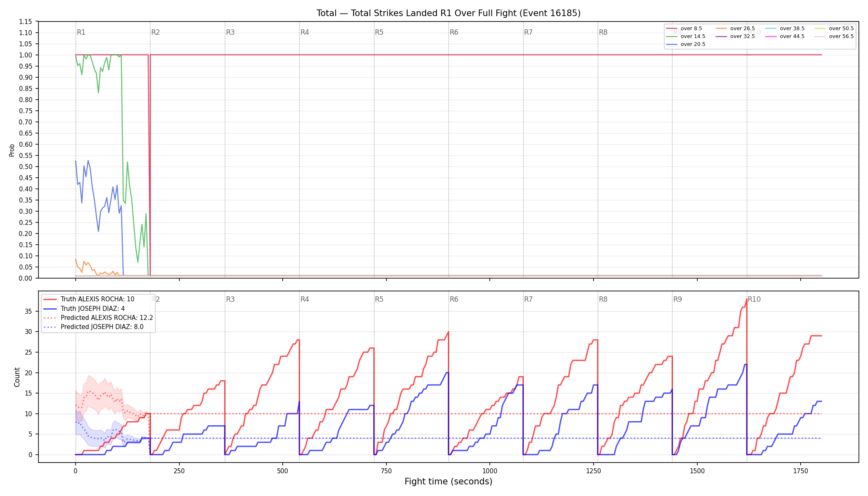Viewport: 868px width, 496px height.
Task: Click the 1500 tick on fight time axis
Action: (x=697, y=471)
